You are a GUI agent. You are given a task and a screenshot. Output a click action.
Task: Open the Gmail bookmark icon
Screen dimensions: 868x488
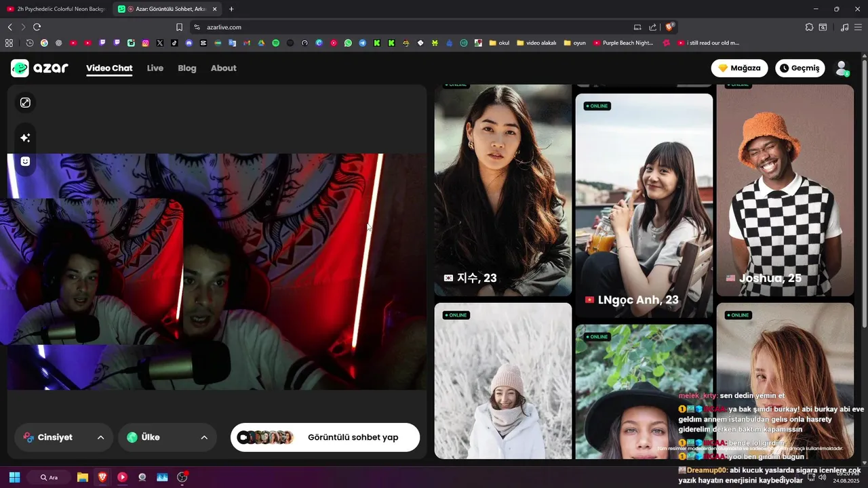[x=247, y=43]
